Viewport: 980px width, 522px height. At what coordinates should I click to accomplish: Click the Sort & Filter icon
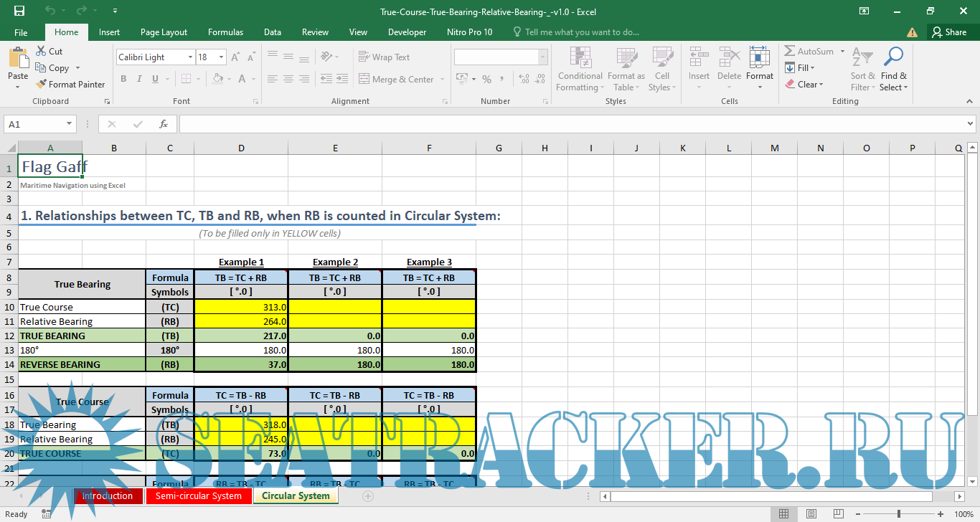862,69
